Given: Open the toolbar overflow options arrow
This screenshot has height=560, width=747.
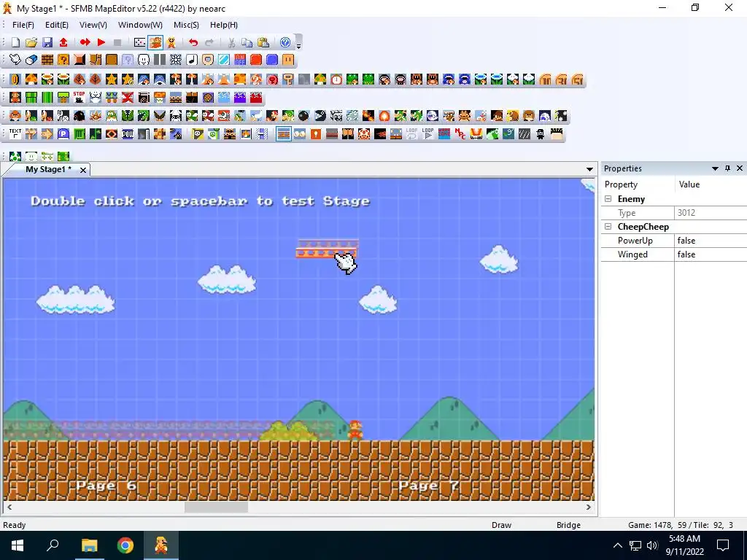Looking at the screenshot, I should (x=298, y=45).
